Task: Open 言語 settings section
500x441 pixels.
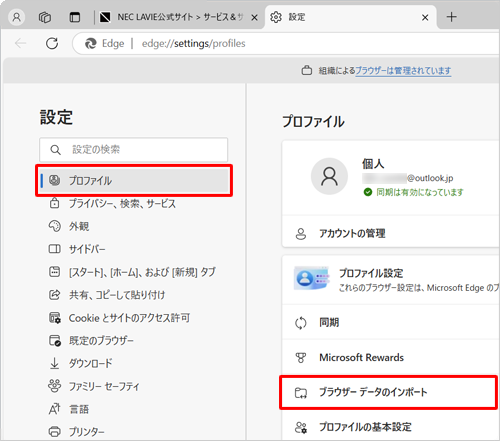Action: [x=79, y=409]
